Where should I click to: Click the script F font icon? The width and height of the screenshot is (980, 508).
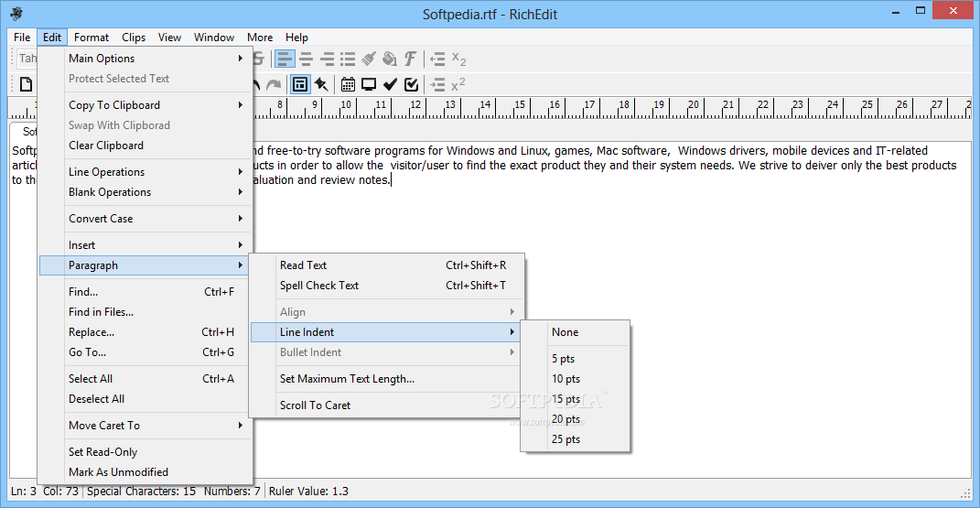pyautogui.click(x=410, y=59)
